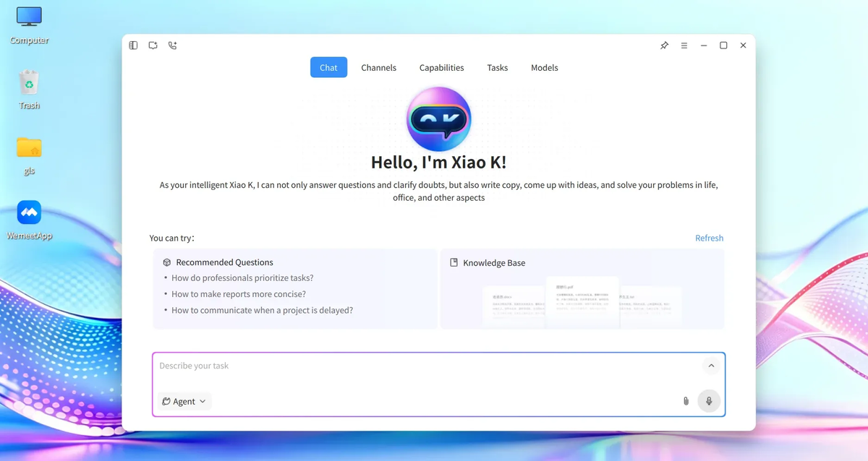Open the Models tab
Viewport: 868px width, 461px height.
click(x=544, y=67)
